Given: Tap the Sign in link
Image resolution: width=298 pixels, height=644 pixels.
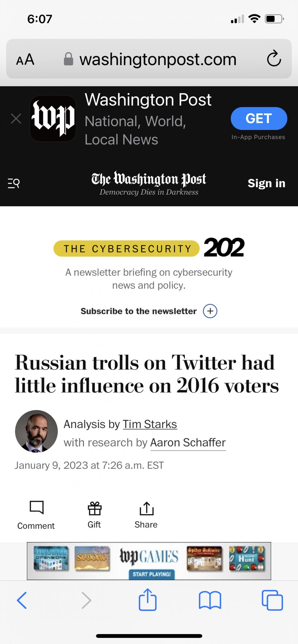Looking at the screenshot, I should 266,183.
